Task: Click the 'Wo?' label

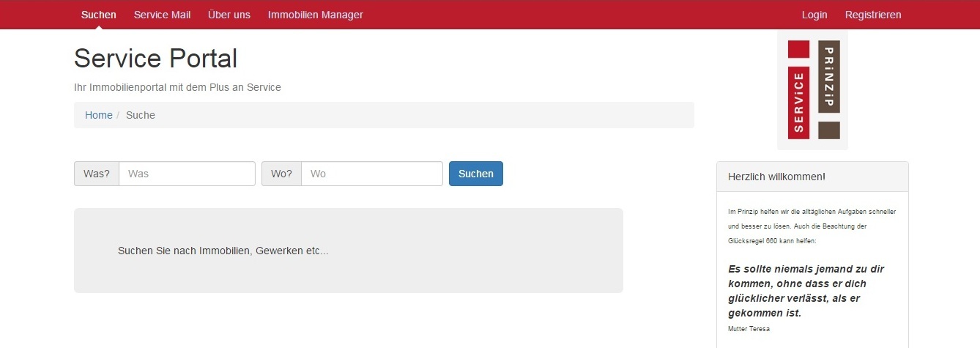Action: coord(281,174)
